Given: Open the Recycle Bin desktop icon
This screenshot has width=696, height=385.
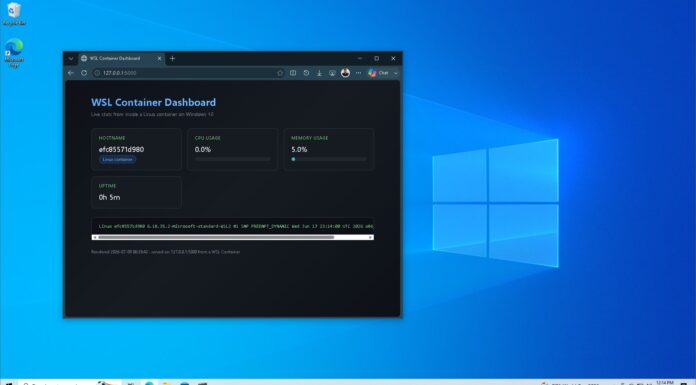Looking at the screenshot, I should (x=14, y=14).
